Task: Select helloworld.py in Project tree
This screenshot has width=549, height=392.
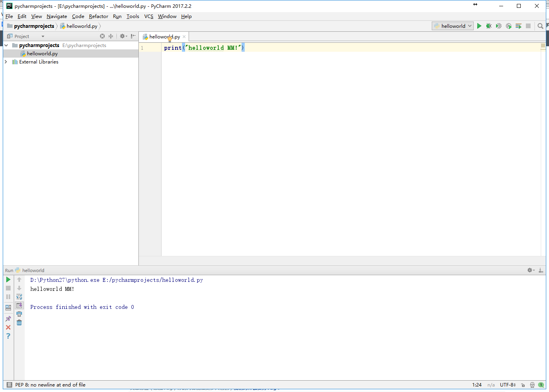Action: pos(42,54)
